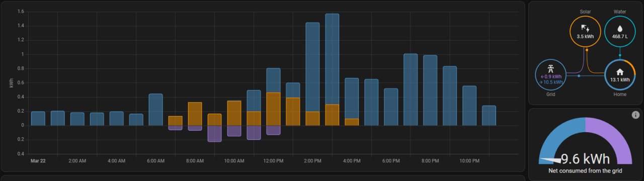The height and width of the screenshot is (181, 644).
Task: Click the orange solar bar at 12 PM
Action: click(273, 109)
